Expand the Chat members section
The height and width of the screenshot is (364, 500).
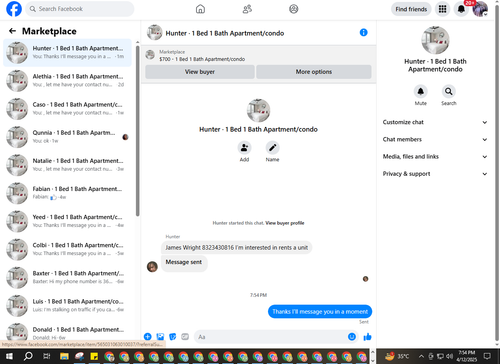point(435,139)
